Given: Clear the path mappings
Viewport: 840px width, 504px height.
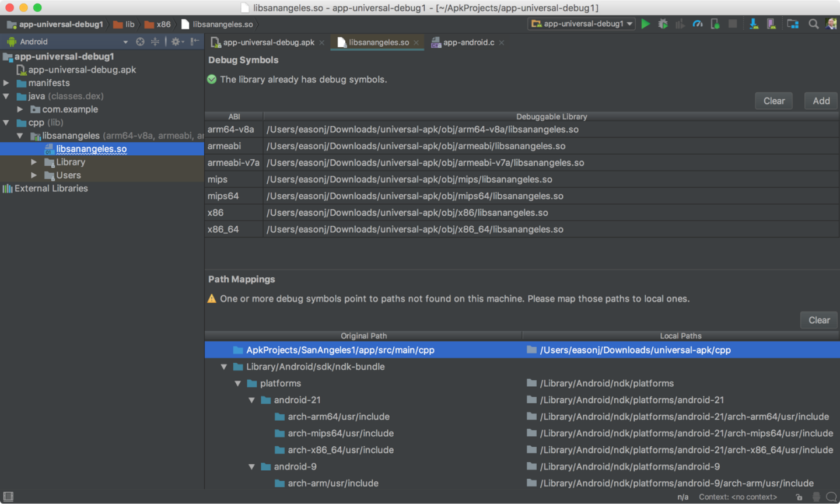Looking at the screenshot, I should pyautogui.click(x=818, y=320).
